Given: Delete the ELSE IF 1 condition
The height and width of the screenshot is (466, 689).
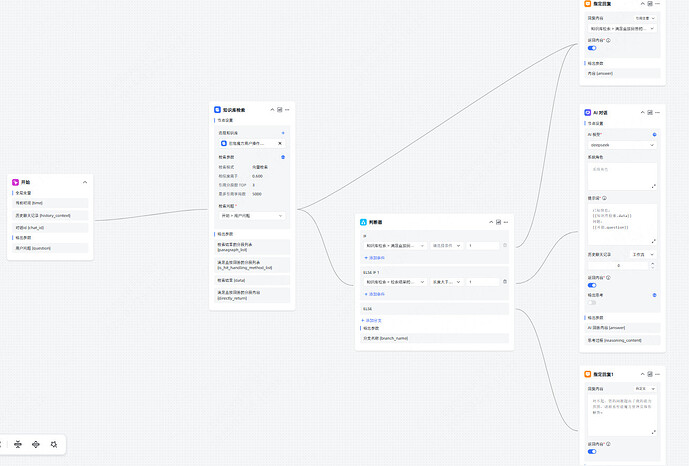Looking at the screenshot, I should (504, 282).
